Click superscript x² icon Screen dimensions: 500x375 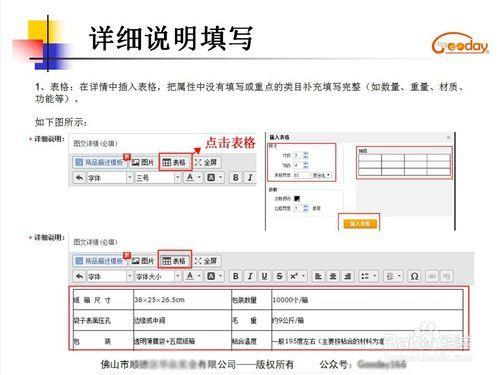tap(294, 276)
